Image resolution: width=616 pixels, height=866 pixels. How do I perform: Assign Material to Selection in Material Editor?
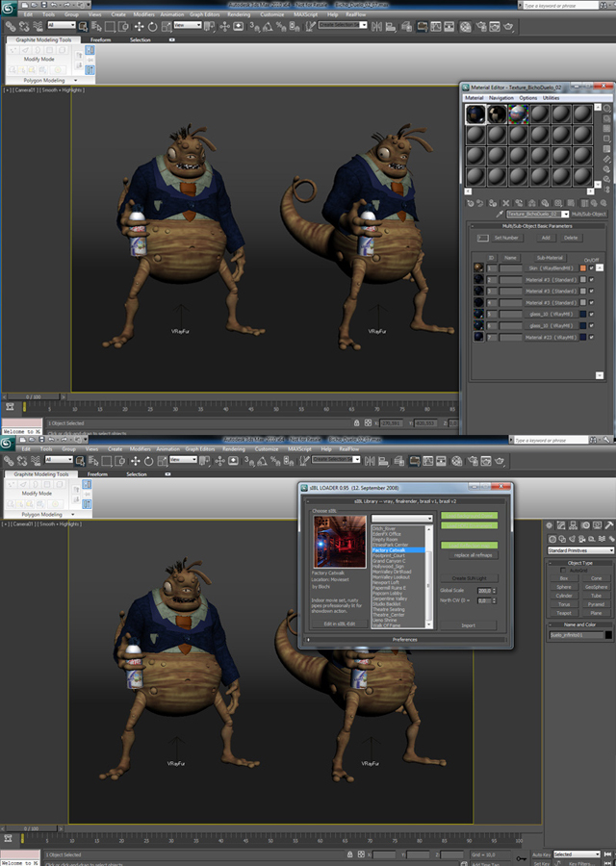coord(492,203)
